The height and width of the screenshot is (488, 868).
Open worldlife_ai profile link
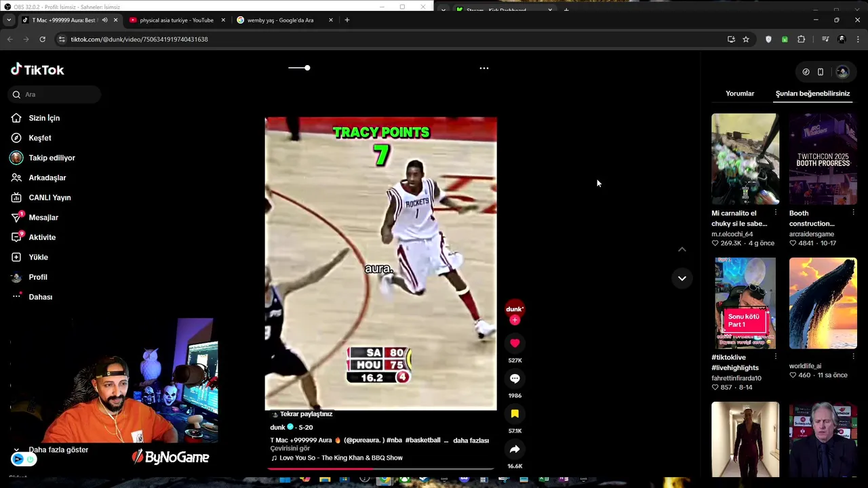tap(805, 366)
